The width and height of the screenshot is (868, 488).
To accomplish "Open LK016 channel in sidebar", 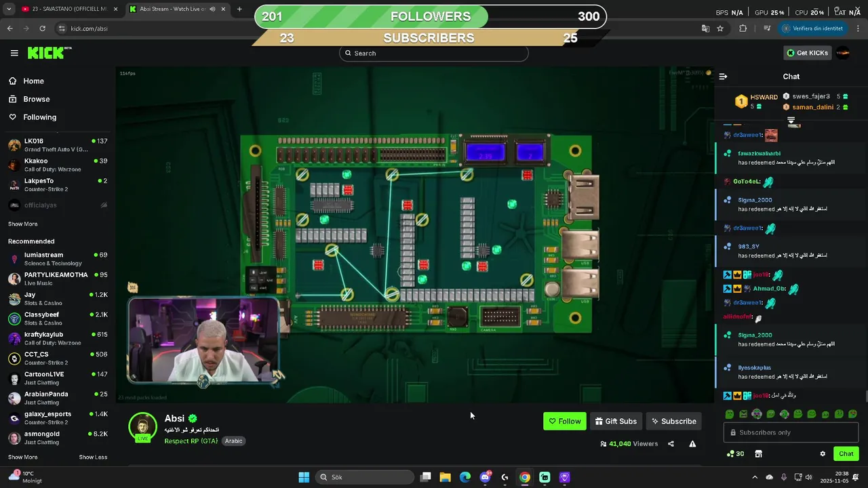I will point(57,145).
